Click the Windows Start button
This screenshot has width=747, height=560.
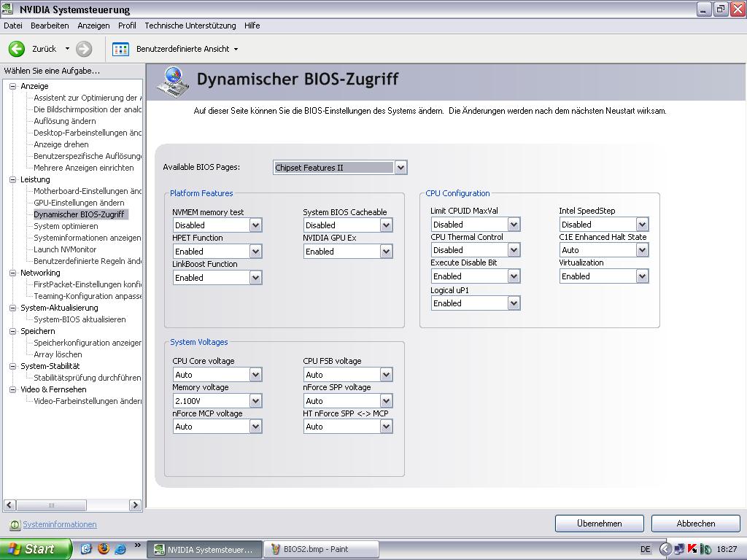pos(36,549)
